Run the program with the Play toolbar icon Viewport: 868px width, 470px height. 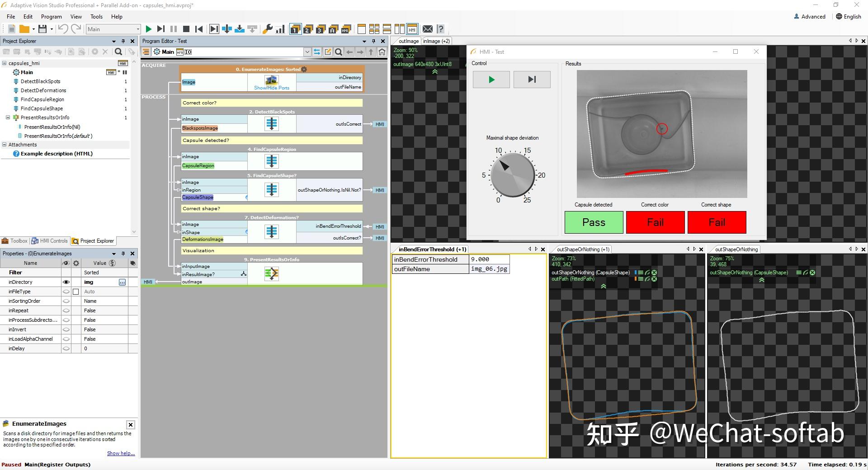tap(149, 29)
